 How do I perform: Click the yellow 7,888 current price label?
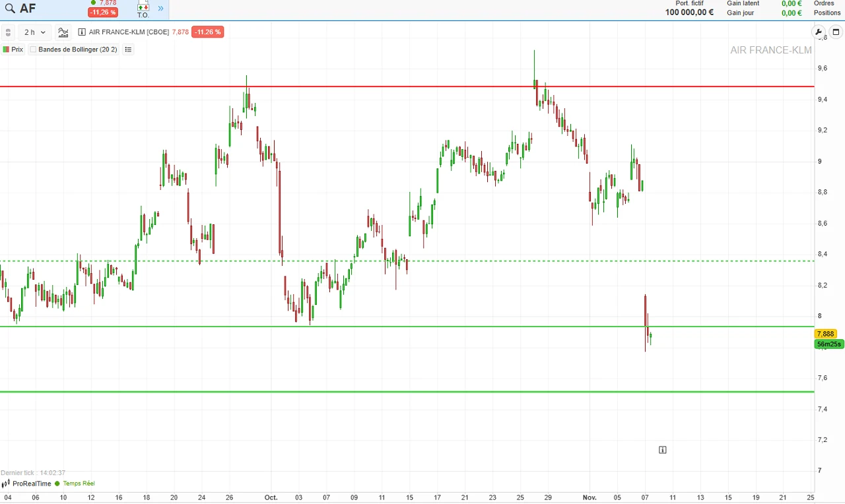[x=825, y=334]
